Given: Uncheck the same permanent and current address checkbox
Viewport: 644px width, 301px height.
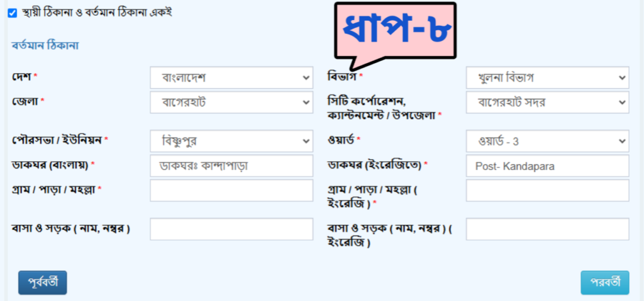Looking at the screenshot, I should point(13,13).
